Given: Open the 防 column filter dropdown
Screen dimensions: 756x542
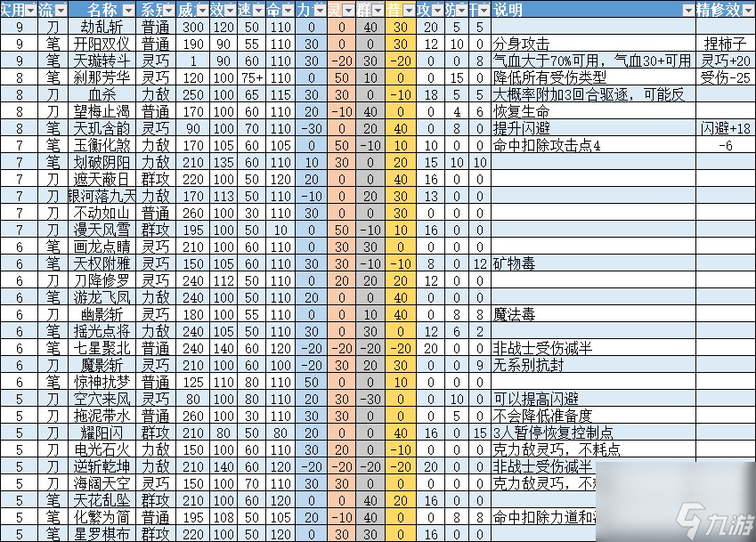Looking at the screenshot, I should (461, 10).
